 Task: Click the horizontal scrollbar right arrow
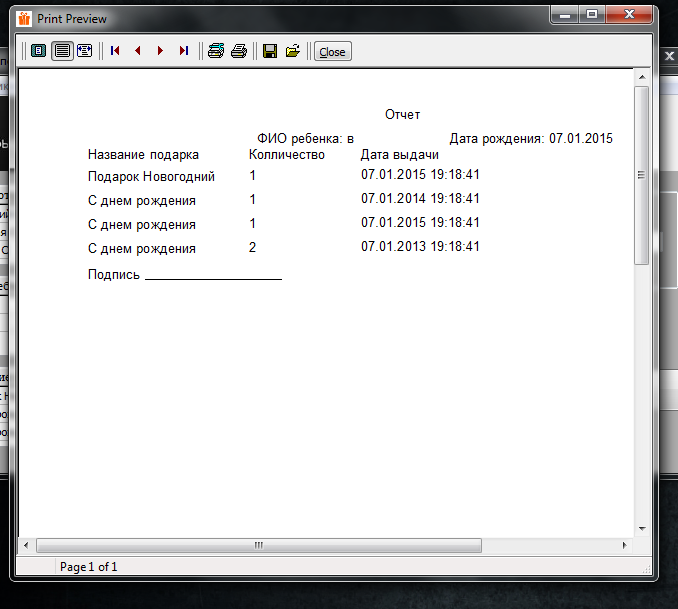624,545
